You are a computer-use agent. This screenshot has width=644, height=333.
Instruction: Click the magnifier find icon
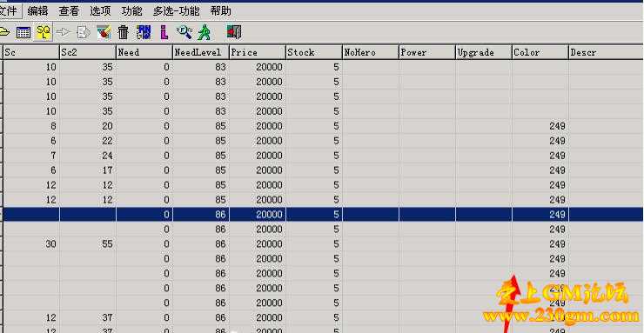click(184, 31)
